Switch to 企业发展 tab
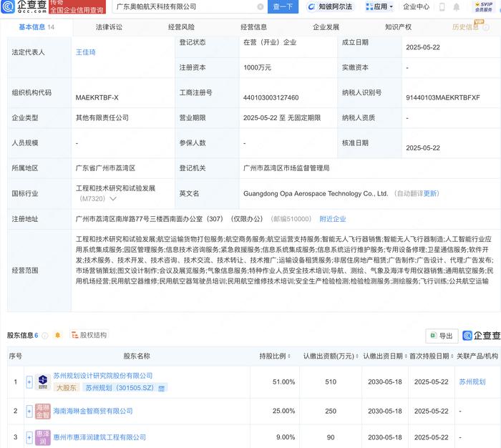The width and height of the screenshot is (501, 448). pyautogui.click(x=326, y=27)
